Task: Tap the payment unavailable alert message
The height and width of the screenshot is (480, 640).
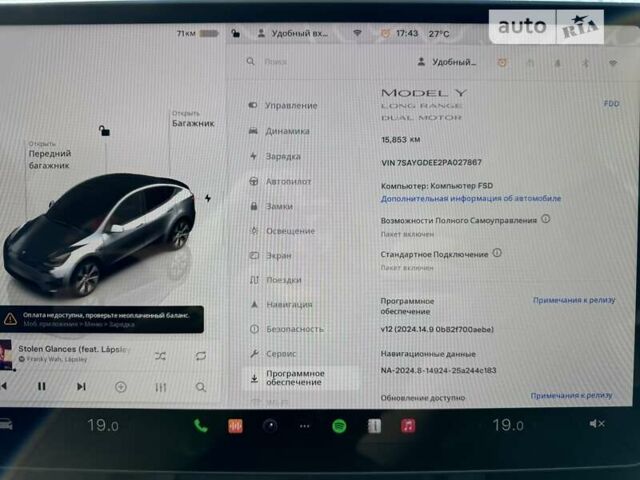Action: [102, 319]
